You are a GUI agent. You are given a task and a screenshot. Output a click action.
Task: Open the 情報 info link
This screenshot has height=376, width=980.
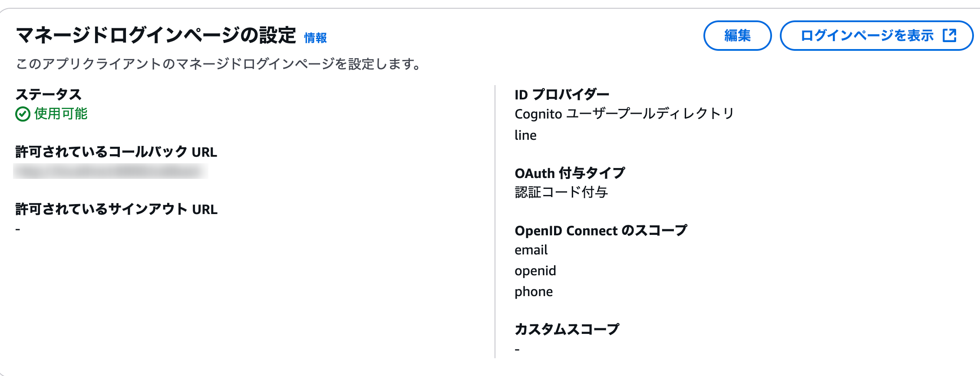click(x=315, y=38)
